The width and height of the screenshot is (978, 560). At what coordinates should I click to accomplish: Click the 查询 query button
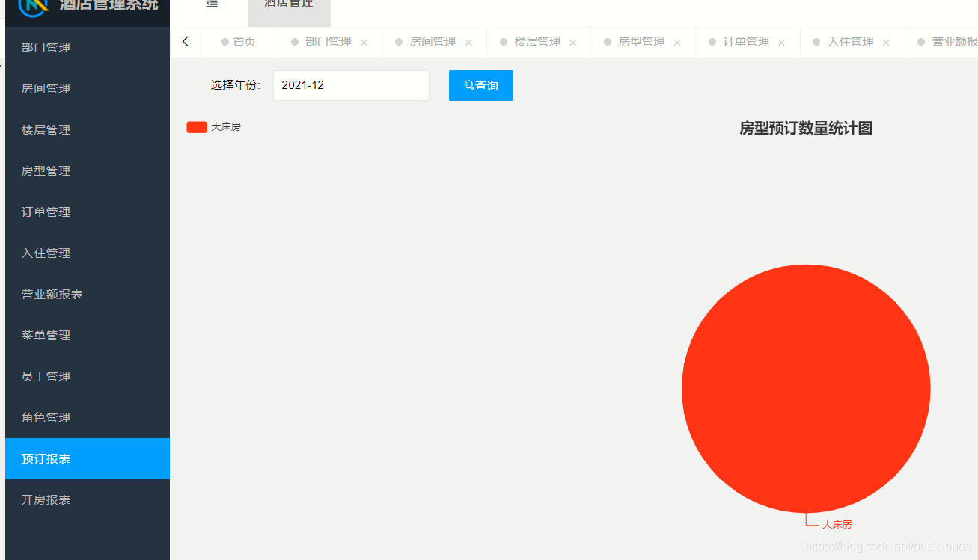[480, 85]
